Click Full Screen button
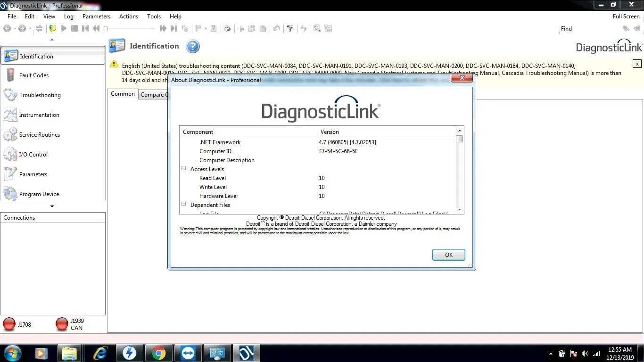 pos(626,16)
